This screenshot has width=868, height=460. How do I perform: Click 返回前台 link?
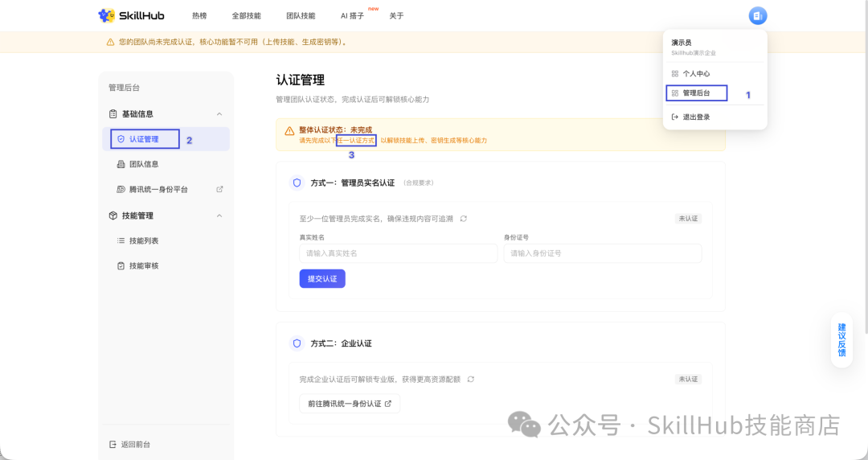coord(129,445)
